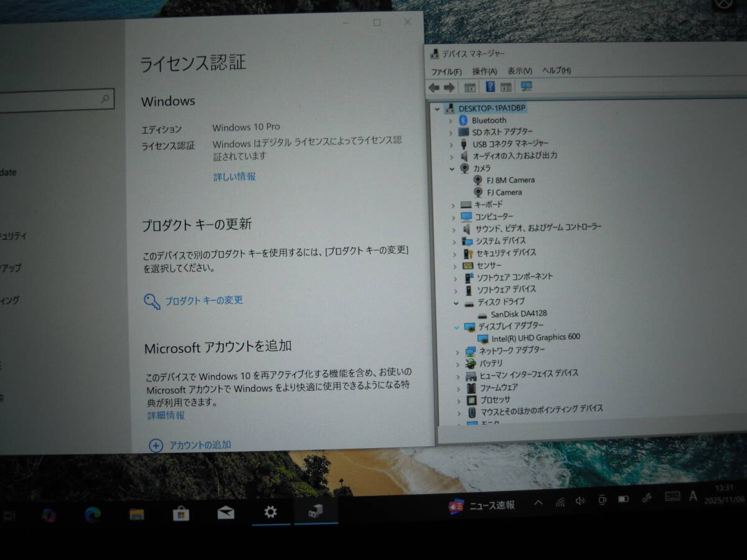Open the 操作(A) menu
This screenshot has width=747, height=560.
pyautogui.click(x=484, y=72)
